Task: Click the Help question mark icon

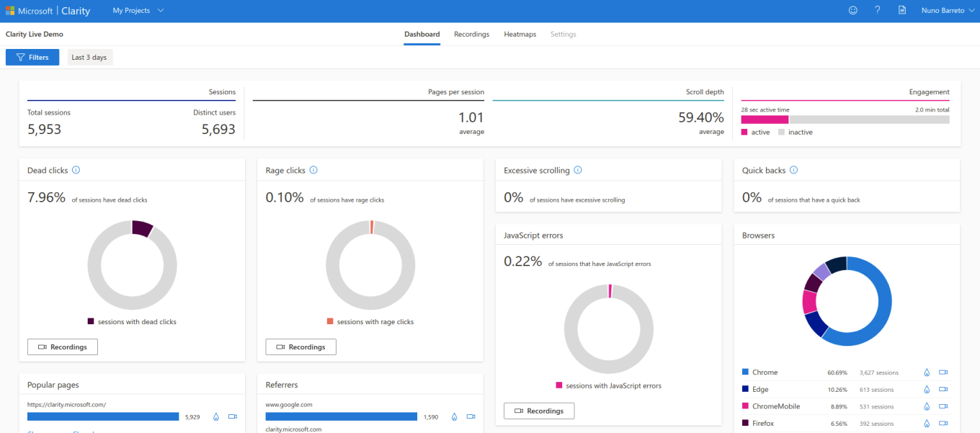Action: point(878,10)
